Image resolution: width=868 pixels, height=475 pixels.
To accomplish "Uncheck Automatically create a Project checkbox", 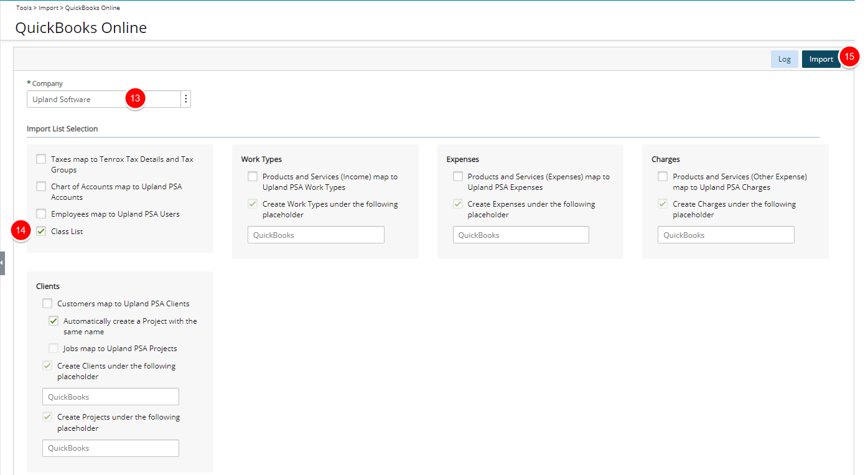I will click(x=54, y=321).
